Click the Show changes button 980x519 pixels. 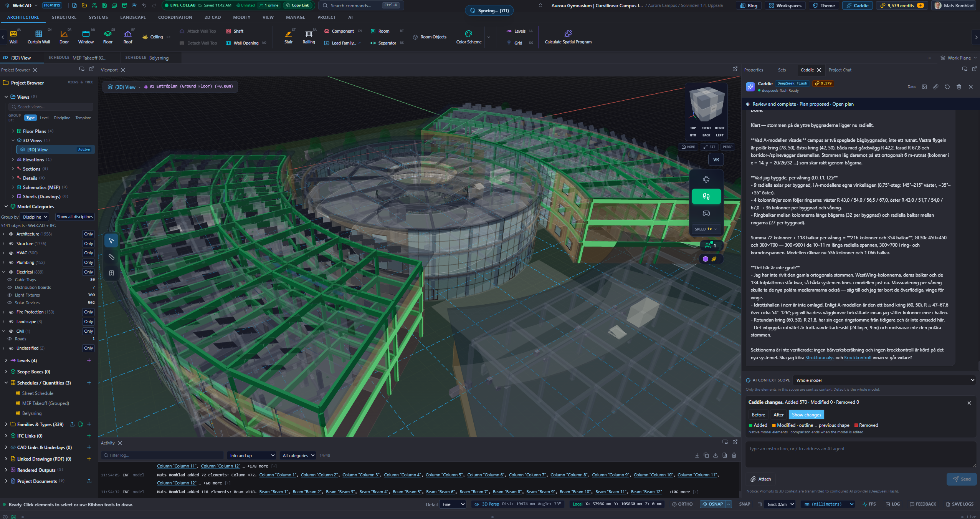806,415
